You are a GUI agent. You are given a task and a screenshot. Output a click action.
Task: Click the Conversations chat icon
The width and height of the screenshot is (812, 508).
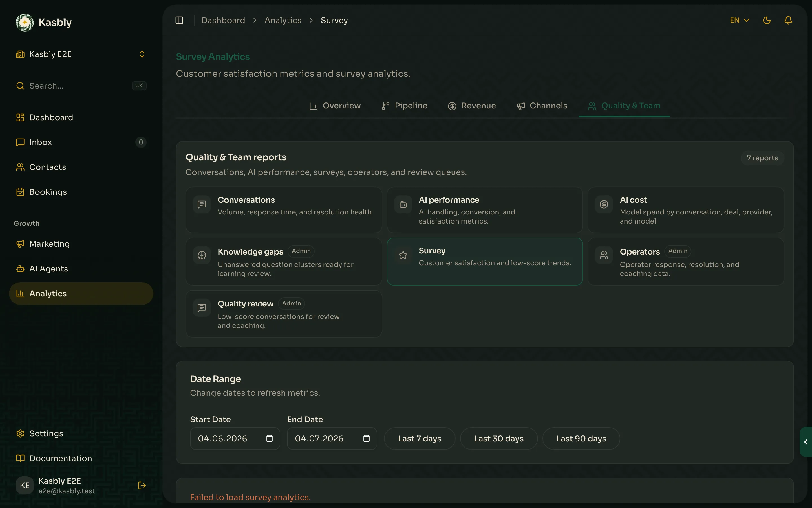tap(202, 204)
